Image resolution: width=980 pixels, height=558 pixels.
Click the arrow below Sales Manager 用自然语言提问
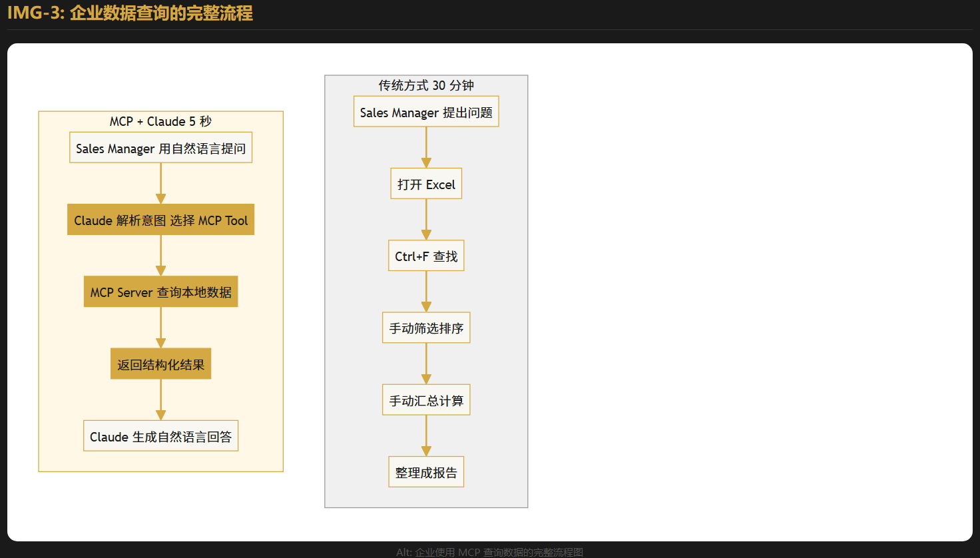click(x=160, y=183)
